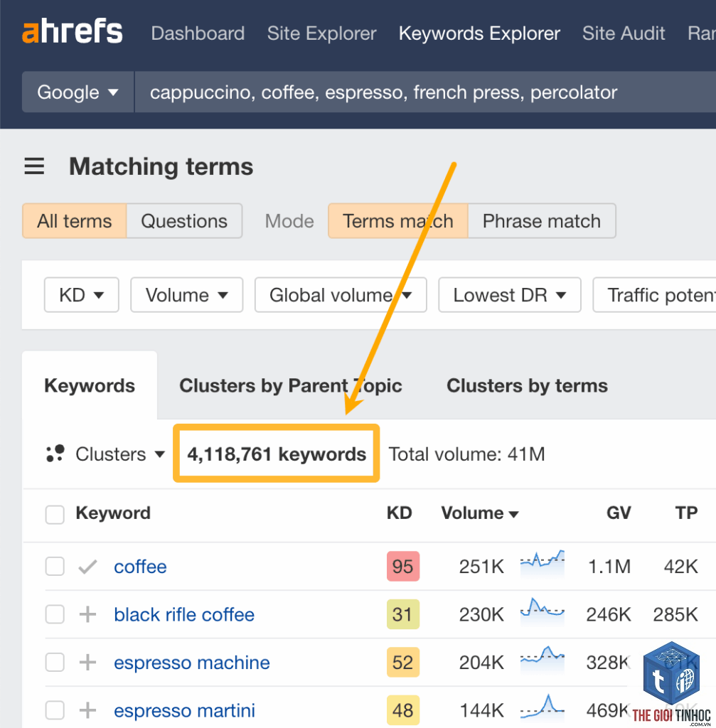The width and height of the screenshot is (716, 728).
Task: Open the Global volume filter dropdown
Action: (x=341, y=295)
